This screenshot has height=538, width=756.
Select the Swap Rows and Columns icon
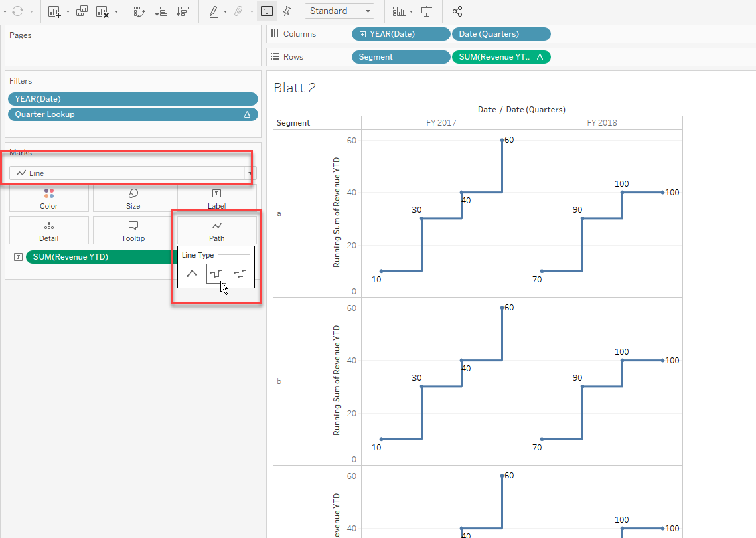tap(139, 11)
